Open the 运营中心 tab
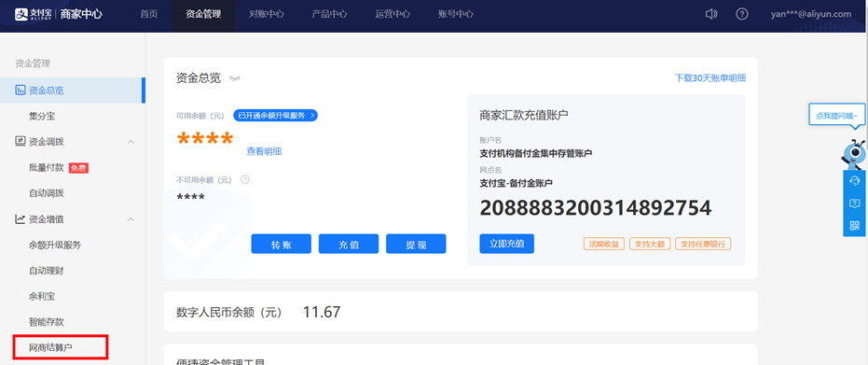 pos(393,14)
